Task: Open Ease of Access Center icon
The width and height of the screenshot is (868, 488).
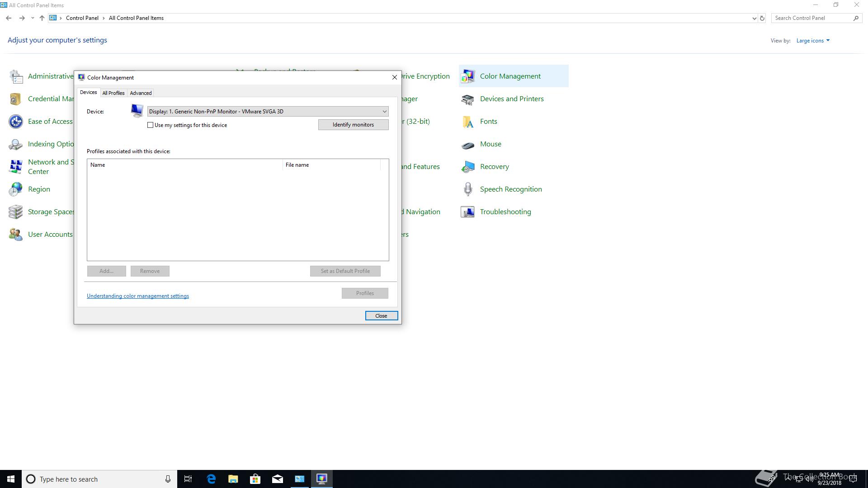Action: pyautogui.click(x=16, y=122)
